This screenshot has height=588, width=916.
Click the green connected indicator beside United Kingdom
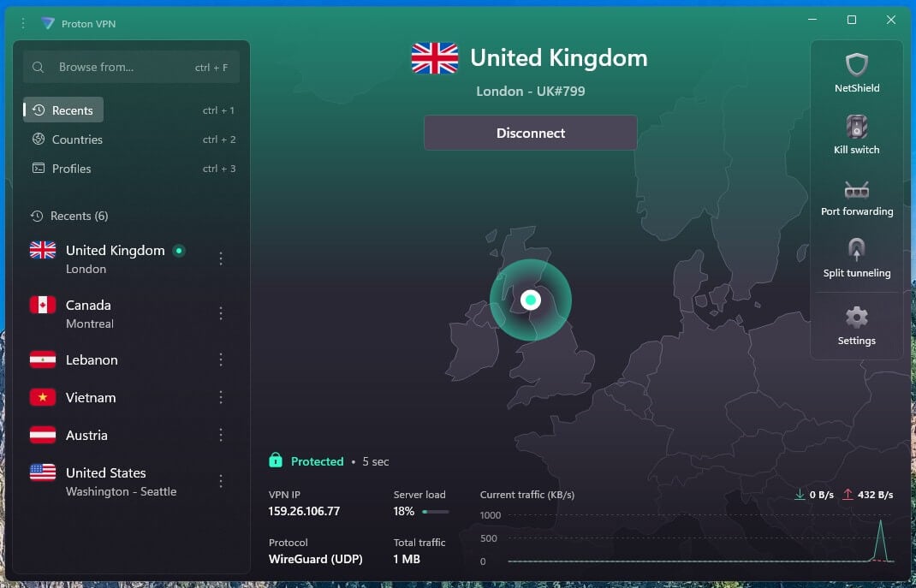pyautogui.click(x=179, y=251)
